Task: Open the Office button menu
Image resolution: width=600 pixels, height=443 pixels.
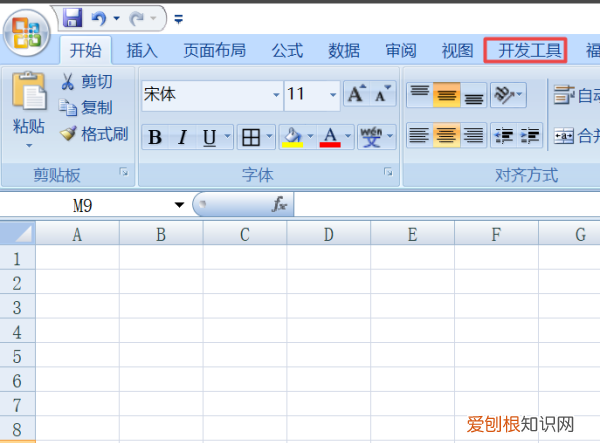Action: 26,34
